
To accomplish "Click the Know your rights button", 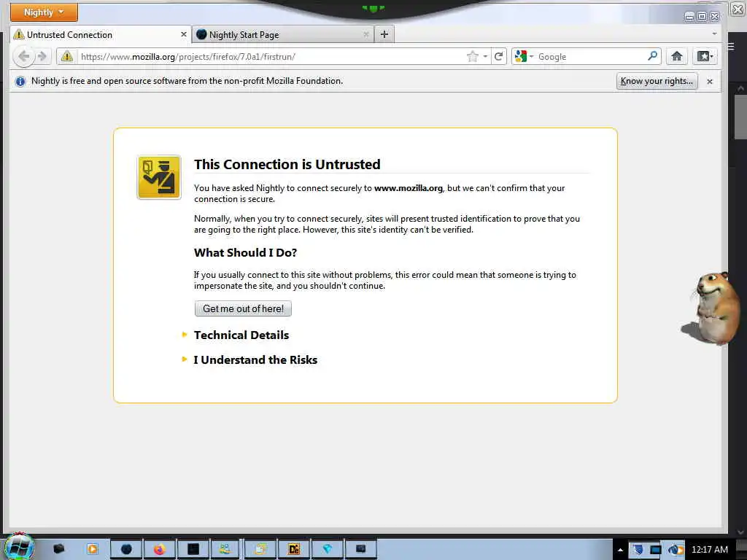I will click(657, 81).
